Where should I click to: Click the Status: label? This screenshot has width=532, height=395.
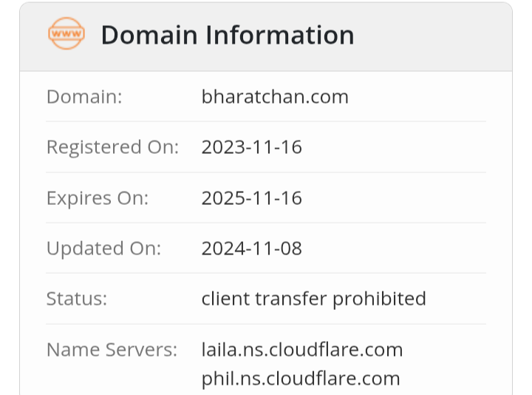77,299
